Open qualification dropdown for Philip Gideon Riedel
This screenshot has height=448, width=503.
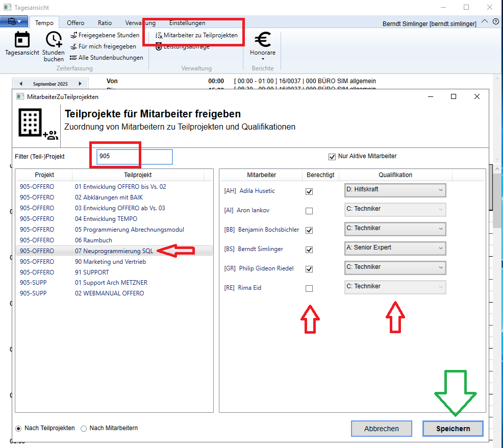click(x=395, y=267)
